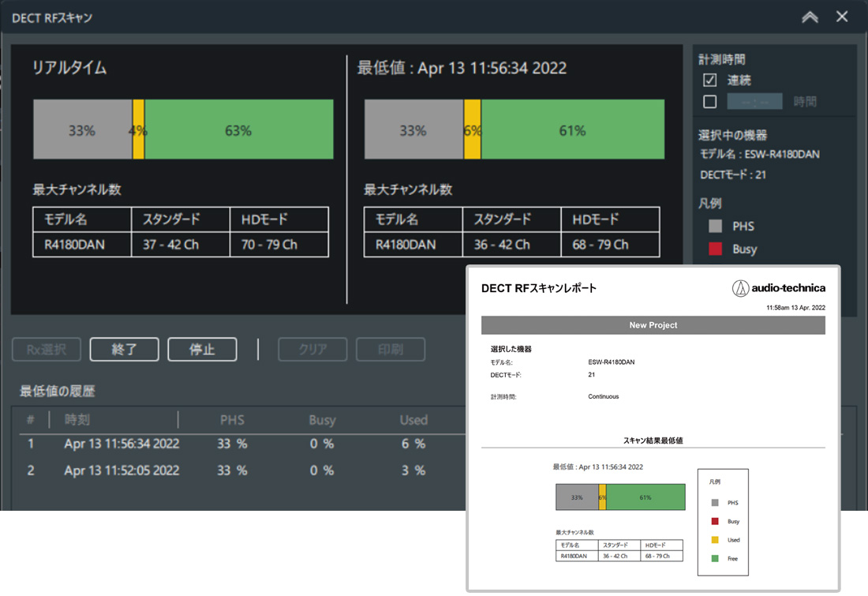Image resolution: width=868 pixels, height=596 pixels.
Task: Click the grey PHS legend swatch
Action: (715, 226)
